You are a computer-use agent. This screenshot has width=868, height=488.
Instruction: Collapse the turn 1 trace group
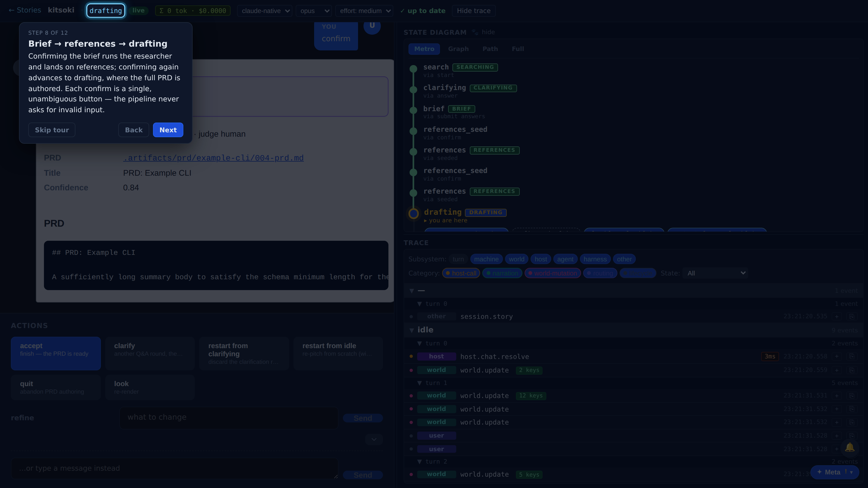[420, 383]
